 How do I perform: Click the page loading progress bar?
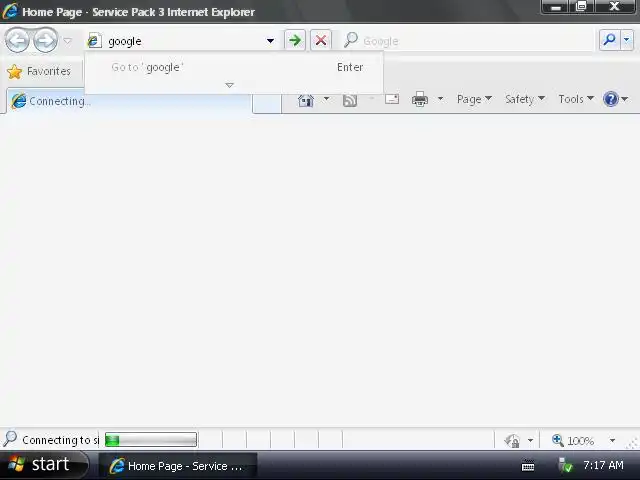coord(151,440)
